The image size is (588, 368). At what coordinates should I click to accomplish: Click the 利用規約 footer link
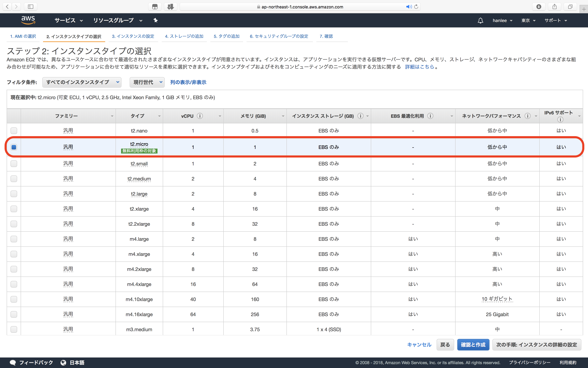pos(568,363)
